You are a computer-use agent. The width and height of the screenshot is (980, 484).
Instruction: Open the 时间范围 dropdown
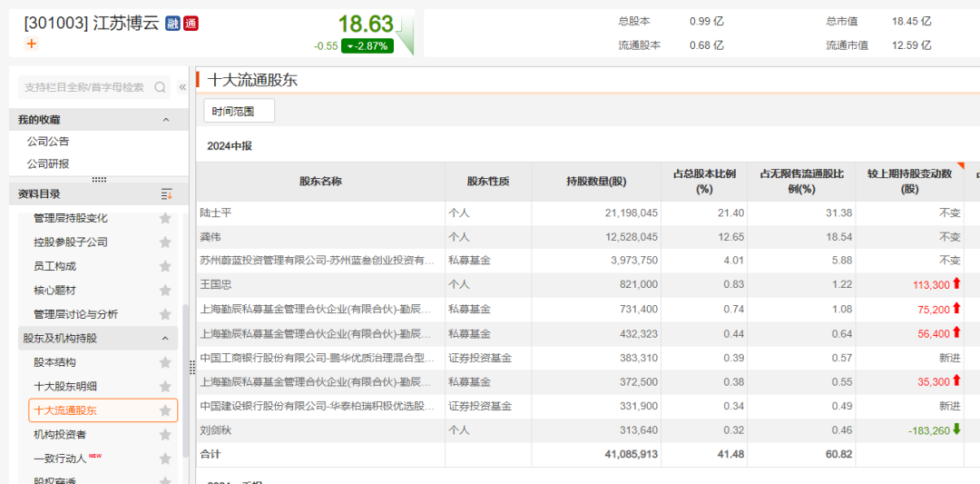point(239,111)
